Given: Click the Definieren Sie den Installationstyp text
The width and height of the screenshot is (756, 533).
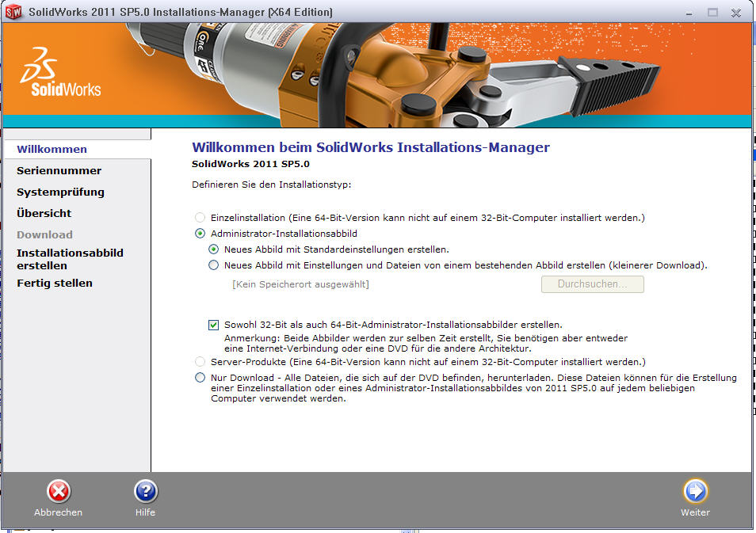Looking at the screenshot, I should (x=272, y=185).
